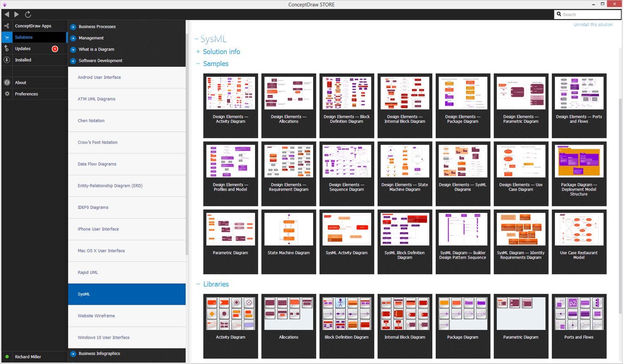Open Design Elements — Activity Diagram sample
Image resolution: width=623 pixels, height=364 pixels.
tap(231, 106)
